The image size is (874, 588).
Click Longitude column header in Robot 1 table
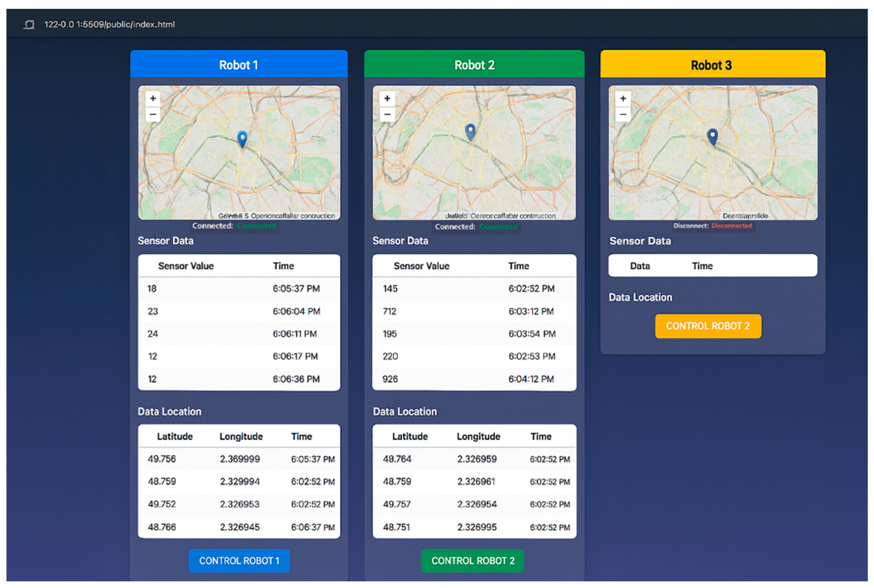click(x=241, y=436)
